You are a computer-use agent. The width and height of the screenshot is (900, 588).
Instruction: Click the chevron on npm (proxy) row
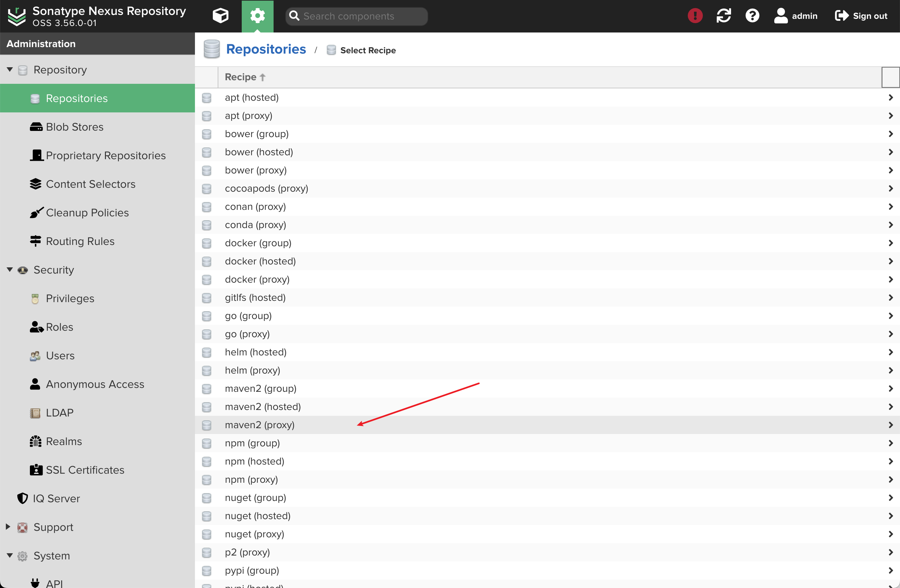point(891,479)
